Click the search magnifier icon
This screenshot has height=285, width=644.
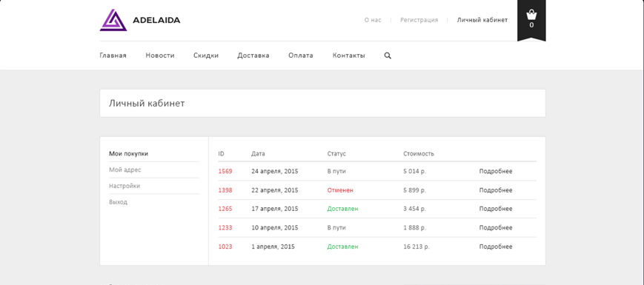coord(388,56)
